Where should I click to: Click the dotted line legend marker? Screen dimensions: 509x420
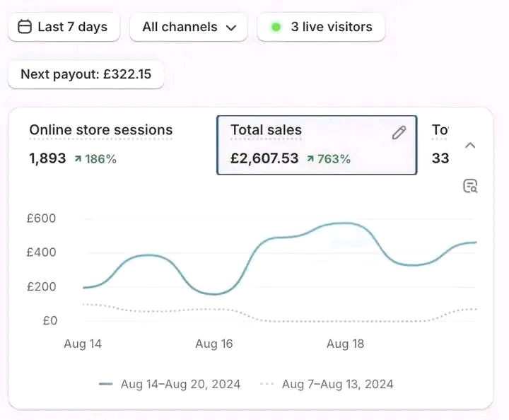pyautogui.click(x=267, y=385)
